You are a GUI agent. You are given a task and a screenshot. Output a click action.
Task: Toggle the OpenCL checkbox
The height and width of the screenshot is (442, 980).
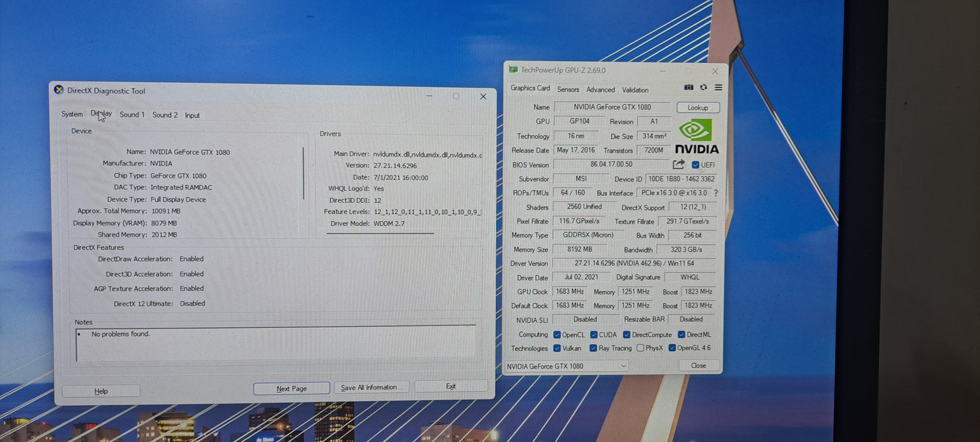[557, 335]
